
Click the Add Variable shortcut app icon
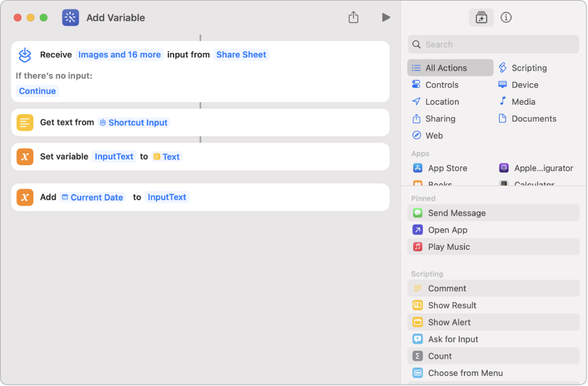coord(71,18)
